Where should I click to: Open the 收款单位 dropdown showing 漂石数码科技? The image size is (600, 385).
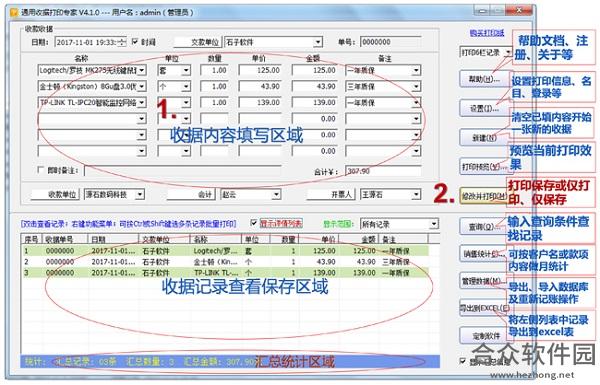(140, 195)
